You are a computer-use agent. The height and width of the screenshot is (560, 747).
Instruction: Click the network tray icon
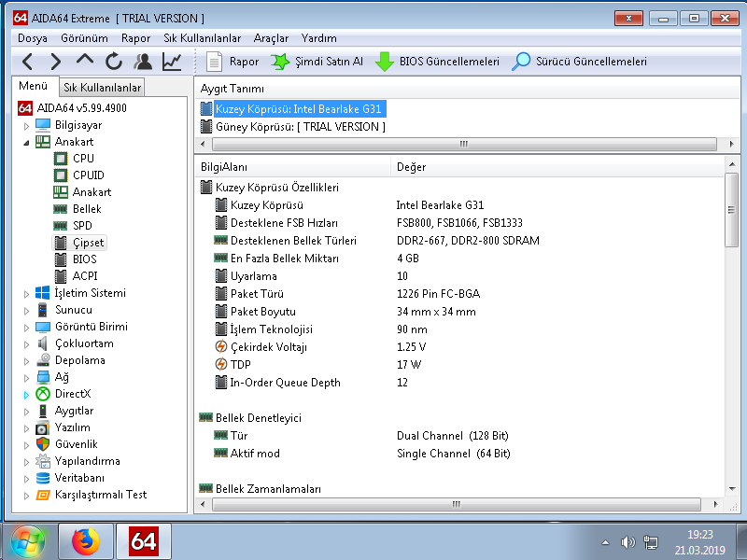point(650,542)
